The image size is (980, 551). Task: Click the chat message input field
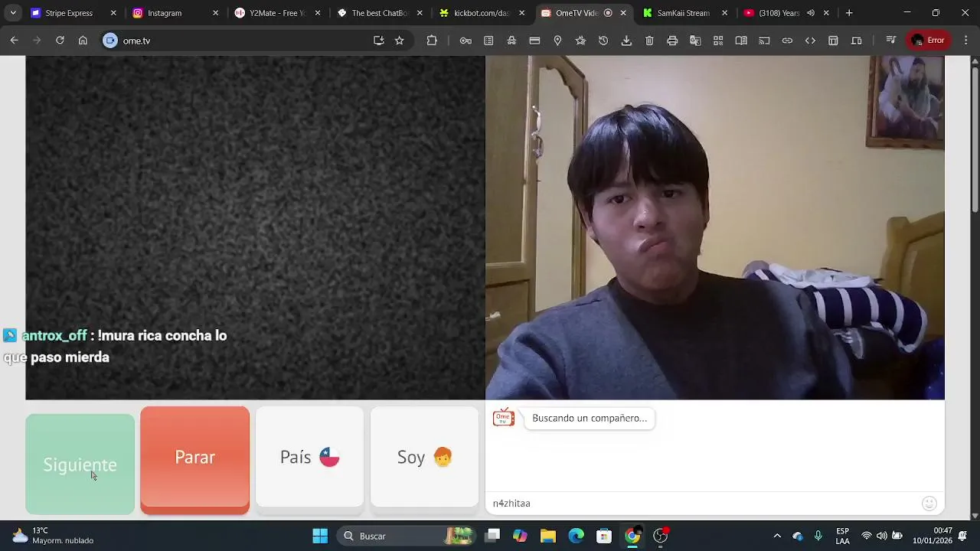pyautogui.click(x=704, y=504)
